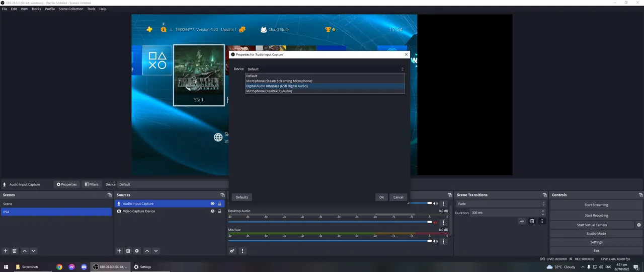Open Audio Mixer menu beside the gears icon
This screenshot has height=272, width=644.
click(243, 251)
